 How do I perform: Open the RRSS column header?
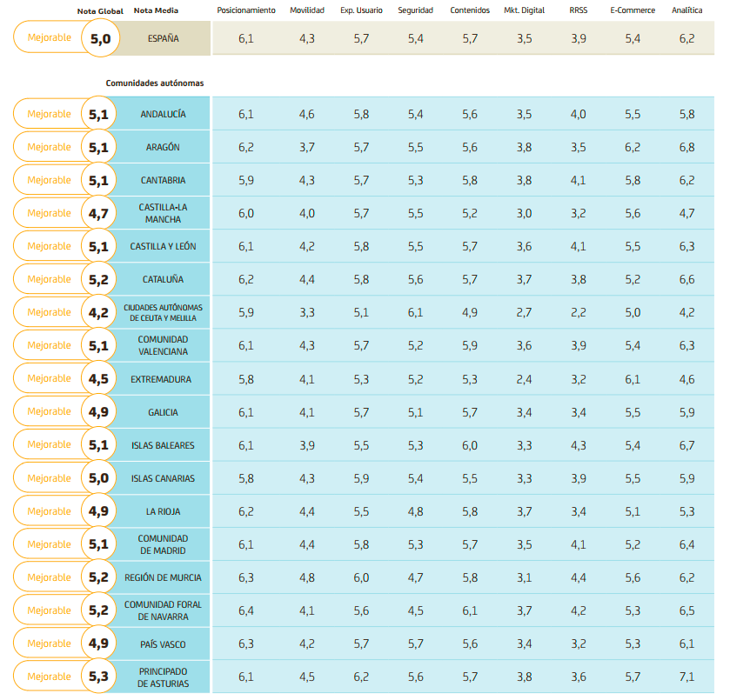point(576,10)
